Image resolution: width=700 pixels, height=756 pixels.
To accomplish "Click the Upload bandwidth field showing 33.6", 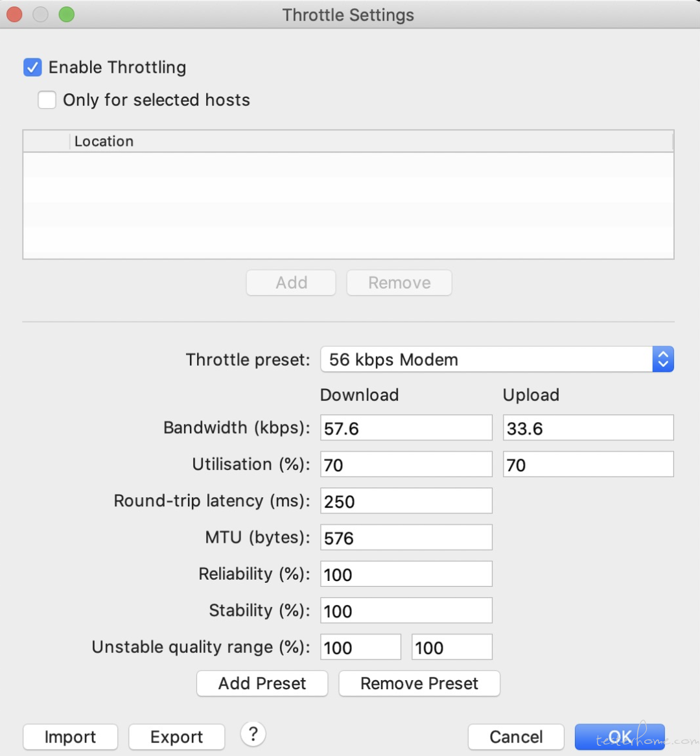I will point(588,428).
